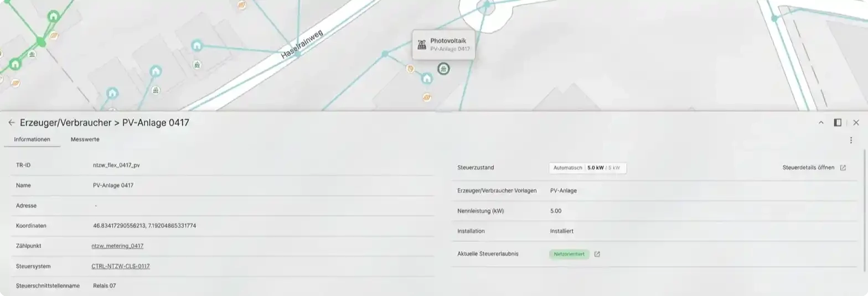The width and height of the screenshot is (868, 296).
Task: Open the CTRL-NTZW-CLS-0117 Steuersystem link
Action: [x=121, y=266]
